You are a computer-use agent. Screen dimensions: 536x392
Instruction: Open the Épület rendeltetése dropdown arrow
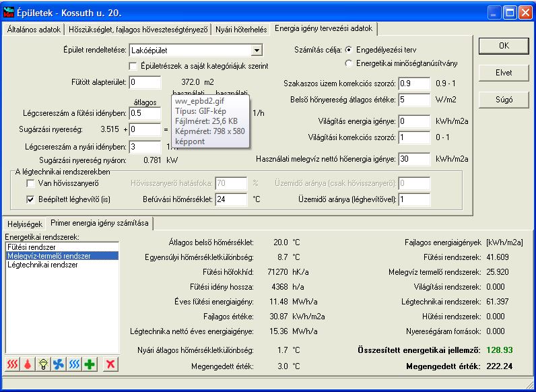[x=256, y=51]
